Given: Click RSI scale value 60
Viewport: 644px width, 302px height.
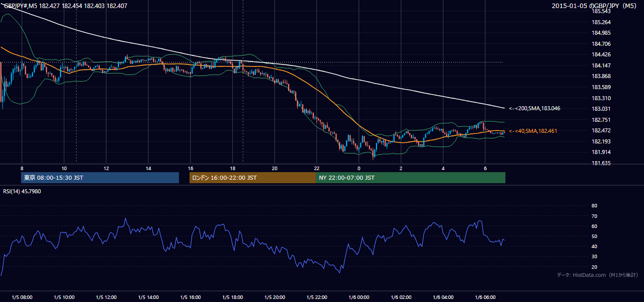Looking at the screenshot, I should 594,226.
